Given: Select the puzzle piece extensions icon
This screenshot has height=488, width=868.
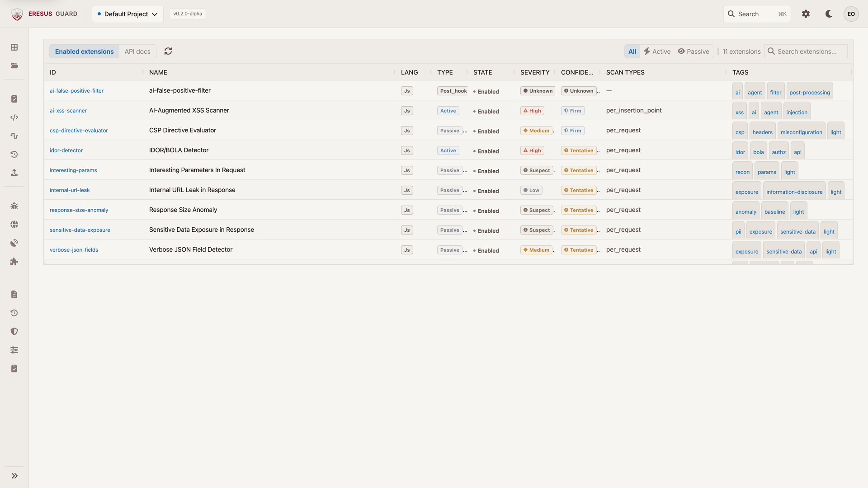Looking at the screenshot, I should pyautogui.click(x=14, y=262).
